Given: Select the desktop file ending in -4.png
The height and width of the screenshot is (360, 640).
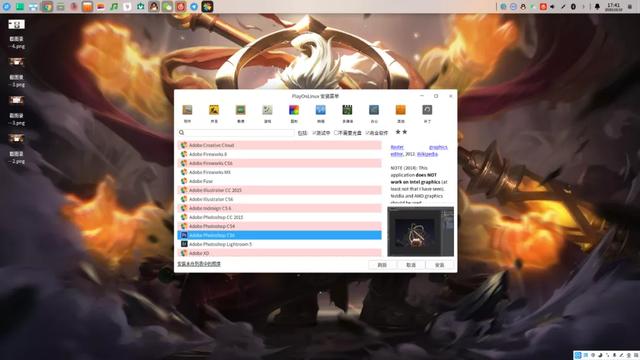Looking at the screenshot, I should click(x=17, y=34).
